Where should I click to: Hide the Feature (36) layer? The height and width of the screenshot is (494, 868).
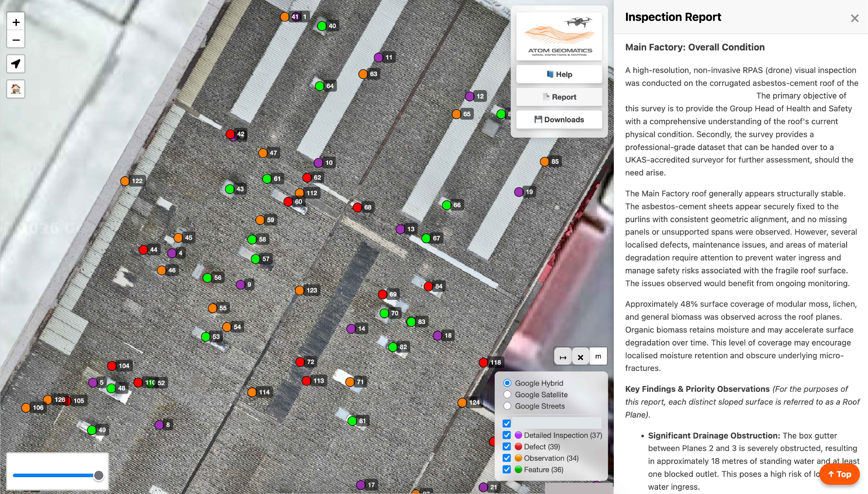[x=507, y=470]
